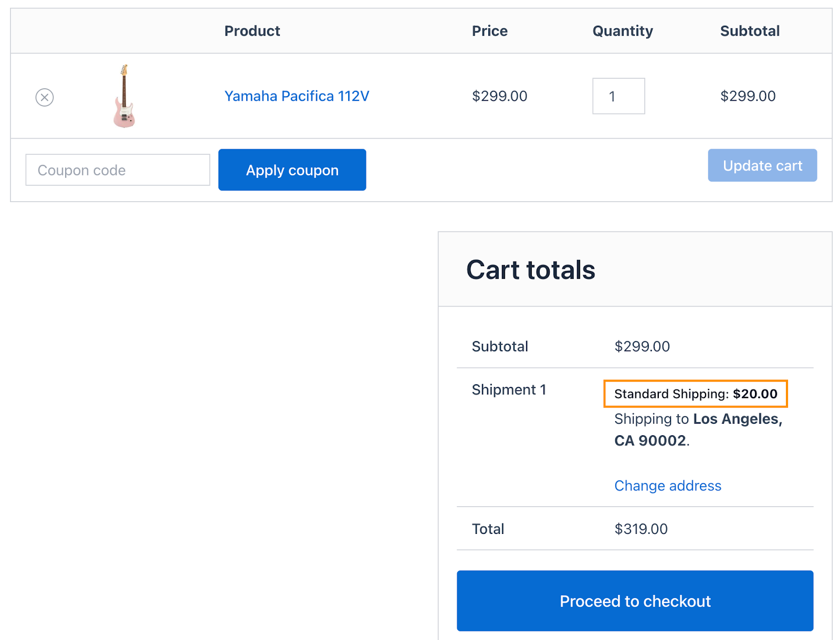Screen dimensions: 840x640
Task: Click the Total label in Cart totals
Action: [488, 529]
